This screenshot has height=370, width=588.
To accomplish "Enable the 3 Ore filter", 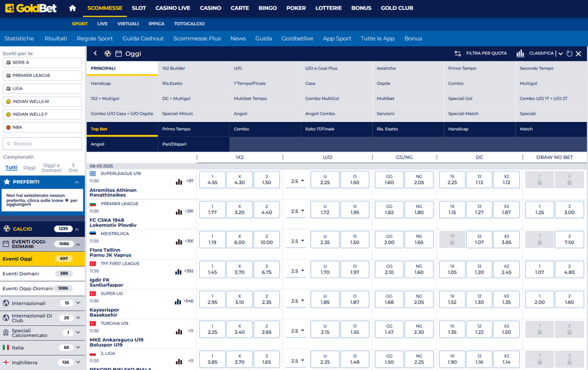I will click(74, 166).
